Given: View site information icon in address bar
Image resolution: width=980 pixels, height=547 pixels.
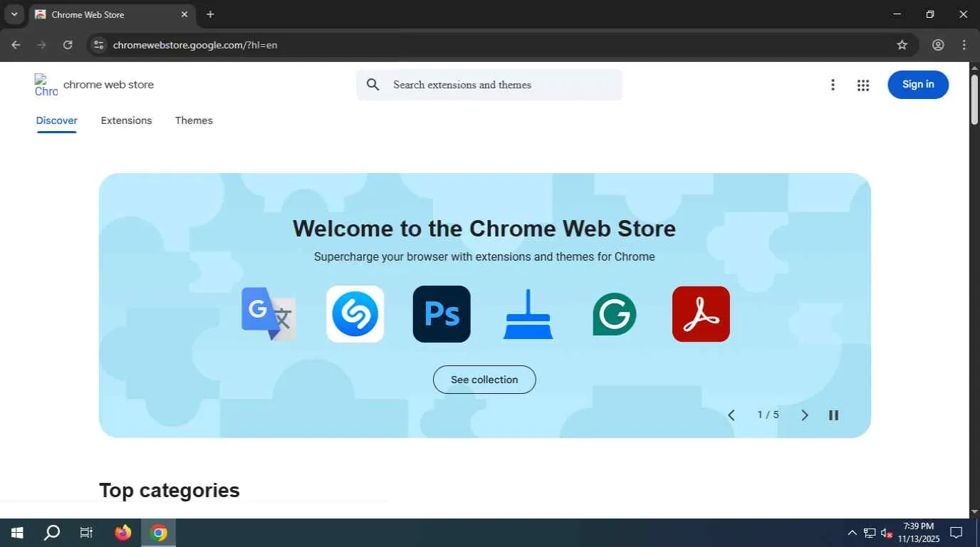Looking at the screenshot, I should [x=99, y=45].
